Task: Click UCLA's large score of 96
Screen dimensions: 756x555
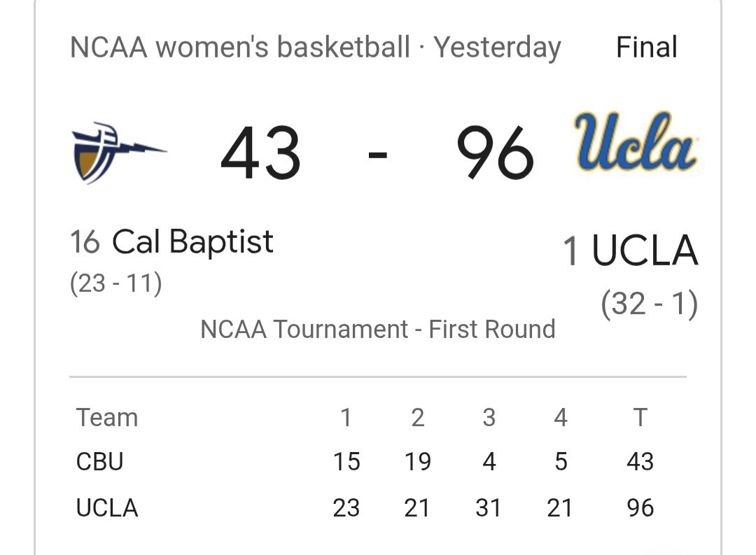Action: pos(495,153)
